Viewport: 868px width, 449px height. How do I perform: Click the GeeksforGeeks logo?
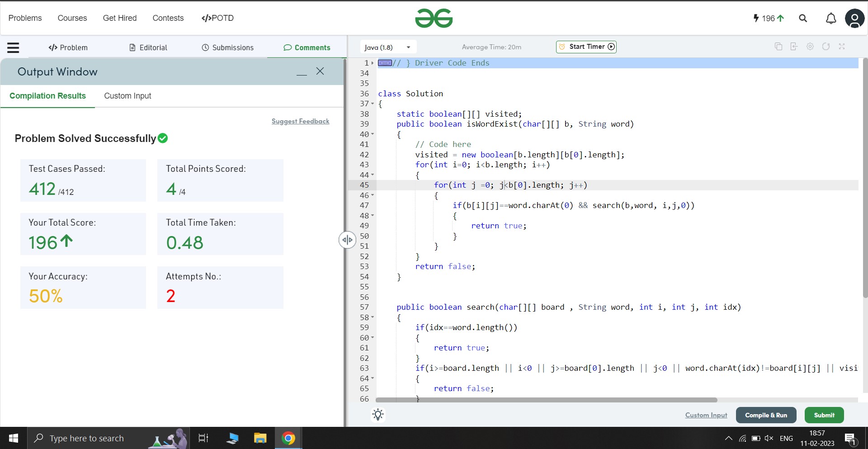434,18
